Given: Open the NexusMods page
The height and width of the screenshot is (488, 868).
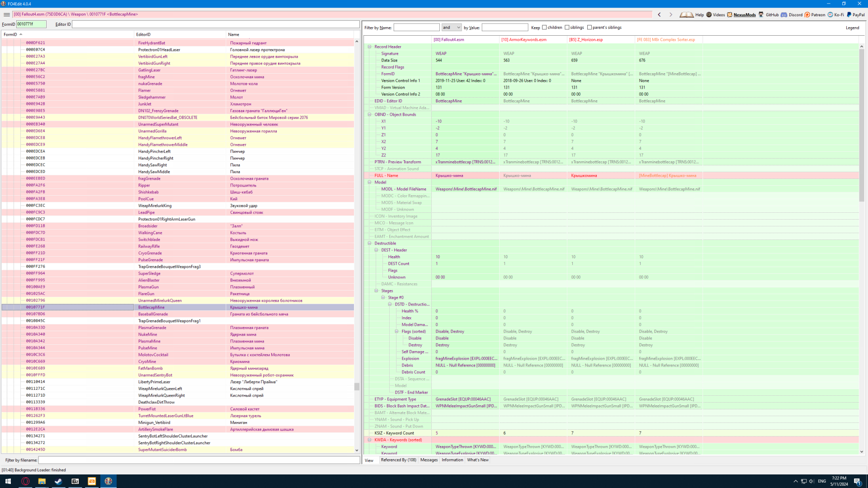Looking at the screenshot, I should tap(741, 14).
